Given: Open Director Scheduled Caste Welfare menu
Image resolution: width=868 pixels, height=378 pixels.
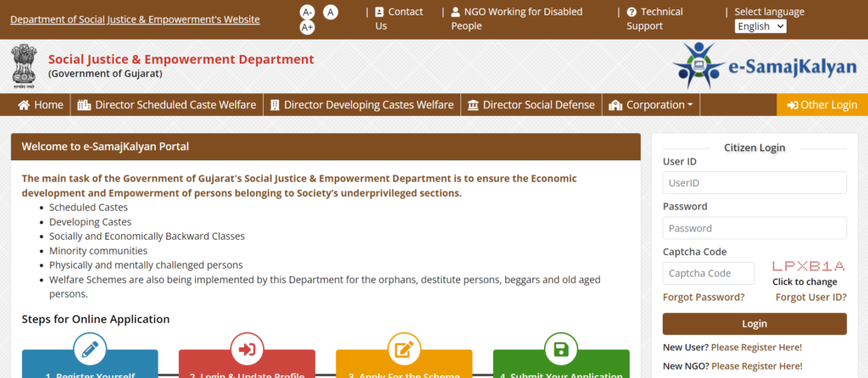Looking at the screenshot, I should coord(167,105).
